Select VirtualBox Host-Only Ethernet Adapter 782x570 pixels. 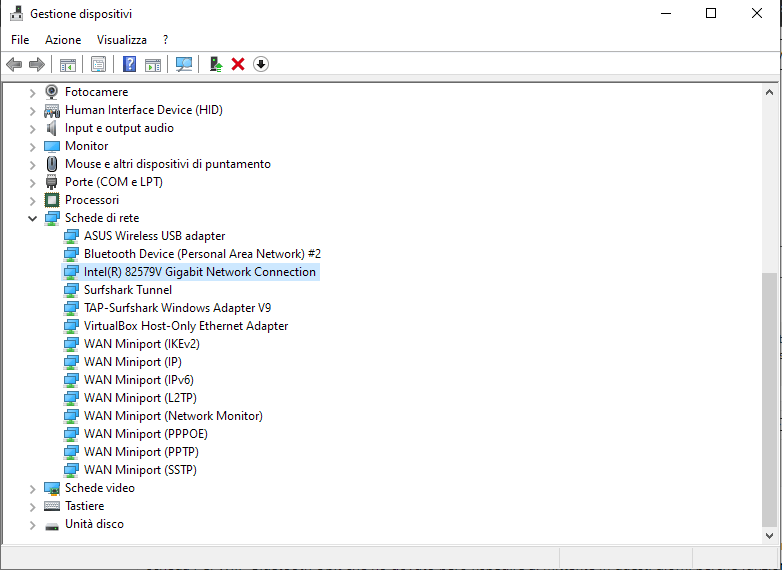[186, 326]
